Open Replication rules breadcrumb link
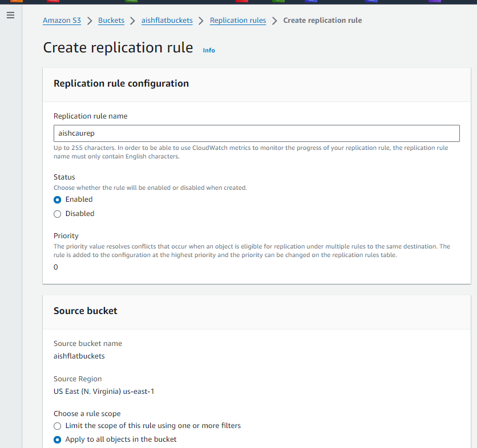The image size is (477, 448). 238,21
